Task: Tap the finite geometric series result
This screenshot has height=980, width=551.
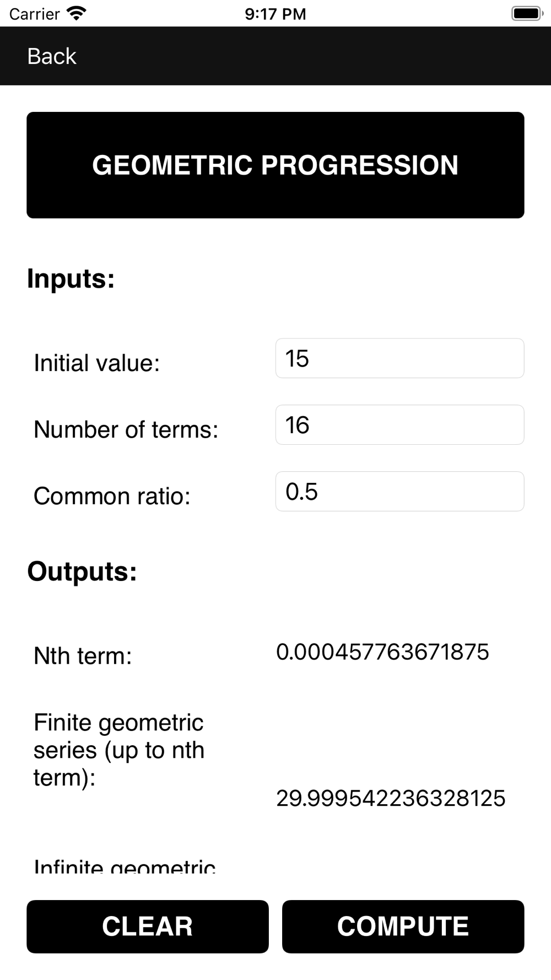Action: (x=391, y=798)
